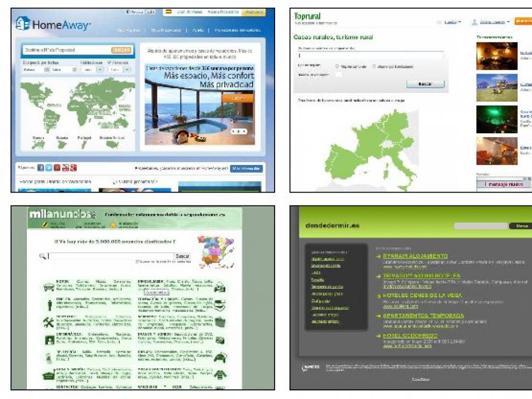Tick the checkbox under milanuncios search box
Viewport: 532px width, 399px height.
[x=137, y=262]
